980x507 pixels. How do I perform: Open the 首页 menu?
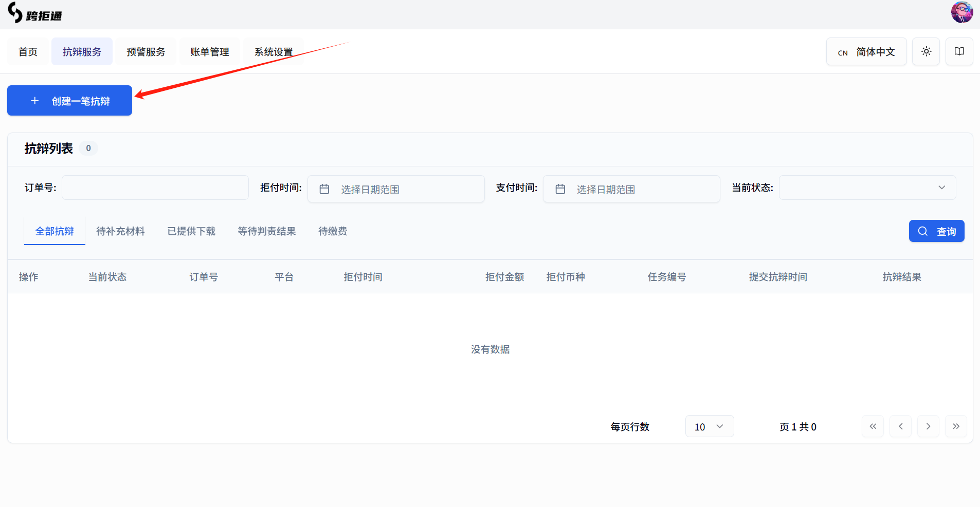(28, 51)
